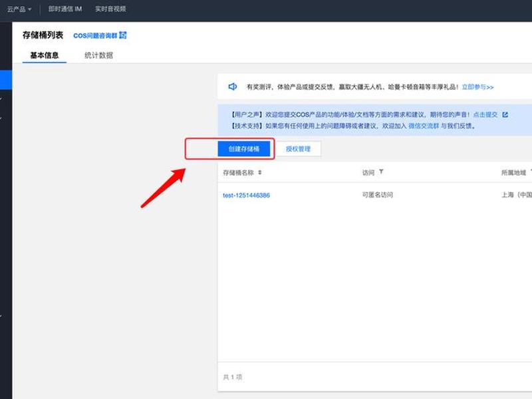Click the external link icon after 点击提交
Viewport: 532px width, 399px height.
pyautogui.click(x=505, y=114)
